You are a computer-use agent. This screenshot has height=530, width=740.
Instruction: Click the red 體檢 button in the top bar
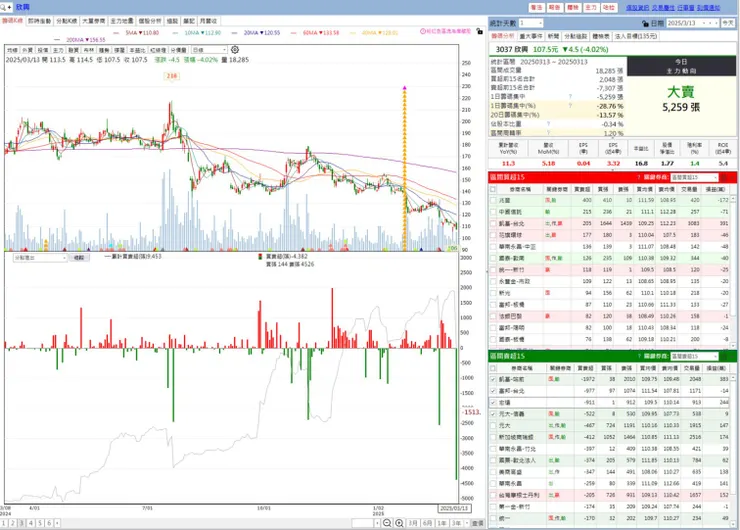[572, 8]
